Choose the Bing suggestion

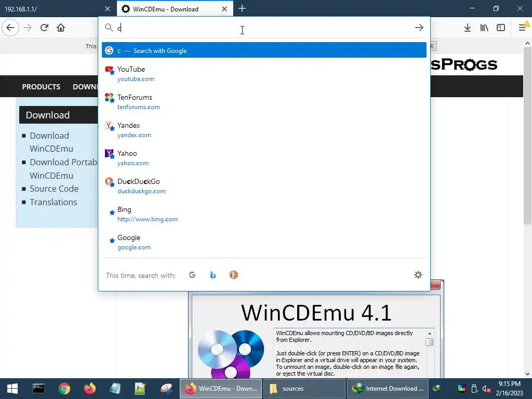click(264, 214)
